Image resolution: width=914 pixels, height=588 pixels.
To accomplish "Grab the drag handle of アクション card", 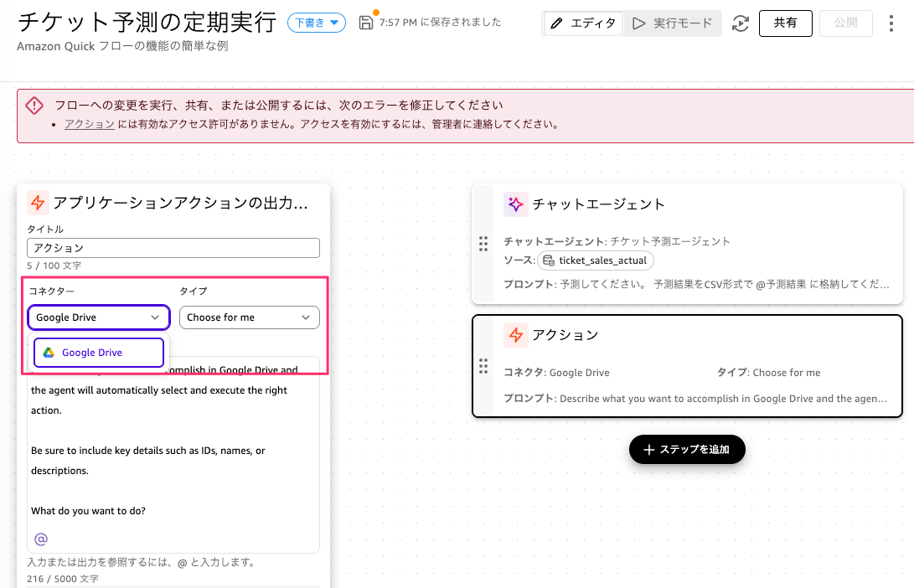I will [483, 366].
